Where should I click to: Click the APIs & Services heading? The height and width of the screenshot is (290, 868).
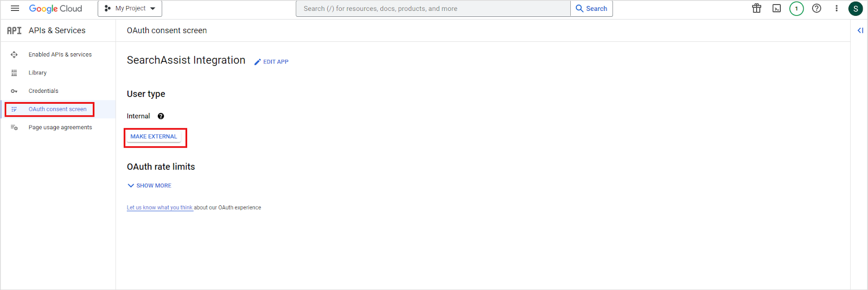pyautogui.click(x=57, y=30)
